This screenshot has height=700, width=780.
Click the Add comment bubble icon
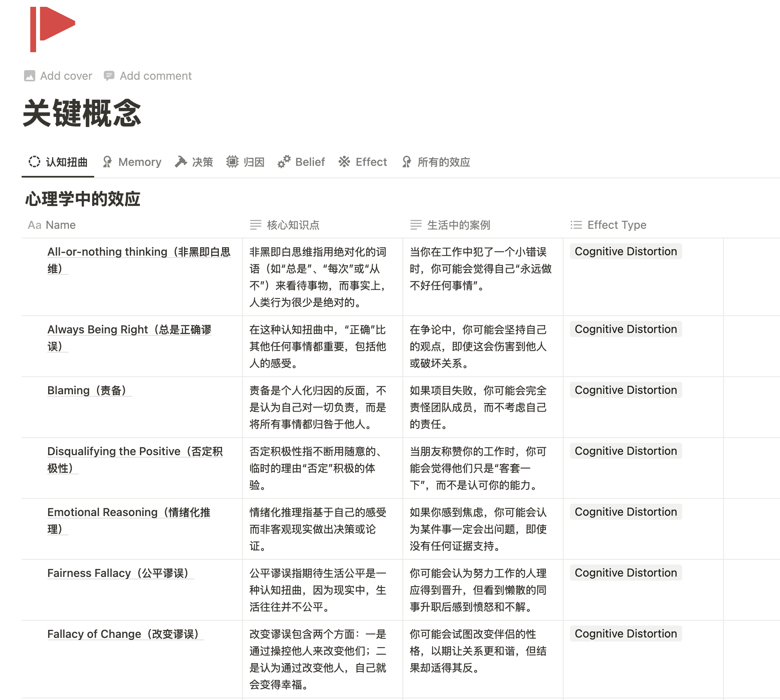click(109, 76)
